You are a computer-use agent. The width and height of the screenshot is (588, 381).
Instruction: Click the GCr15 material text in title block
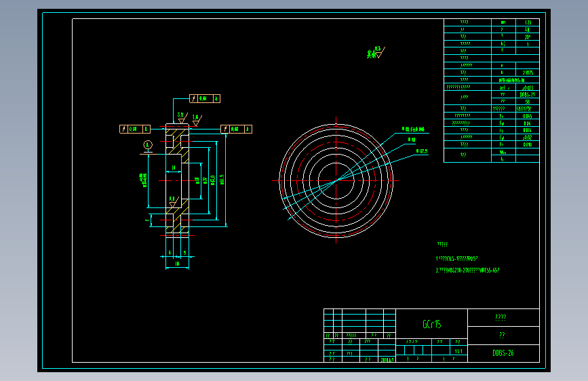[431, 324]
